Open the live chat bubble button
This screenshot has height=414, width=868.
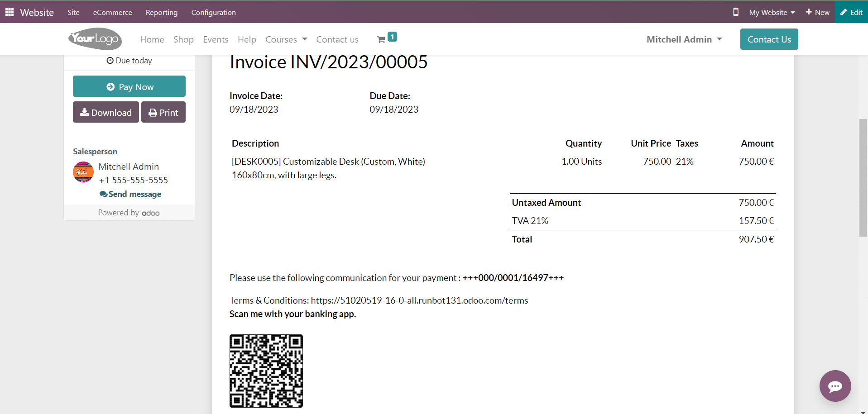(x=835, y=385)
